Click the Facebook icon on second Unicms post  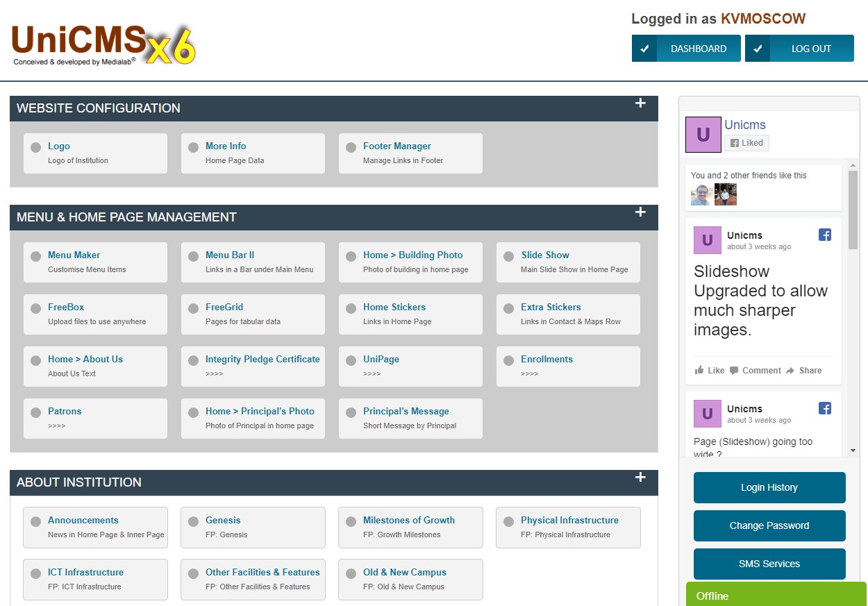coord(825,408)
